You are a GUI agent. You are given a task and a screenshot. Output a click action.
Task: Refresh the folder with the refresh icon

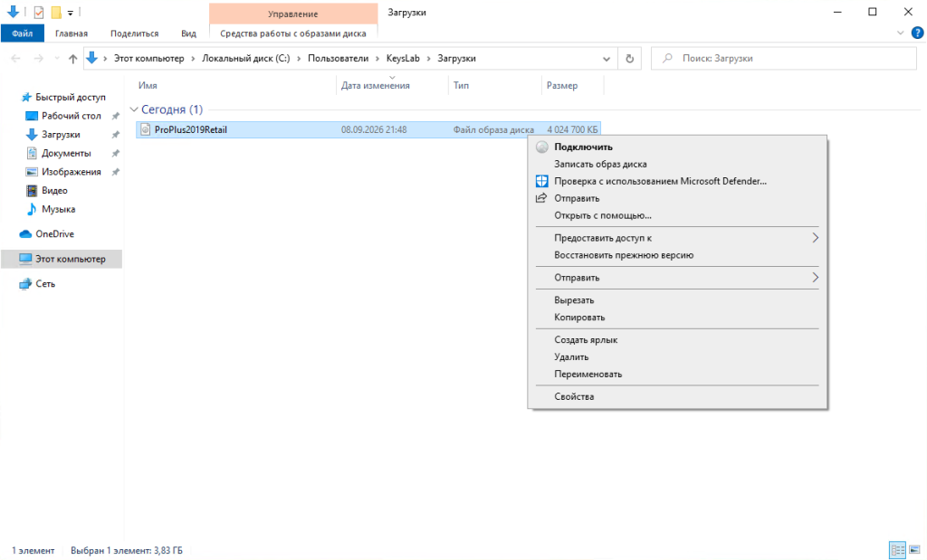pos(630,59)
